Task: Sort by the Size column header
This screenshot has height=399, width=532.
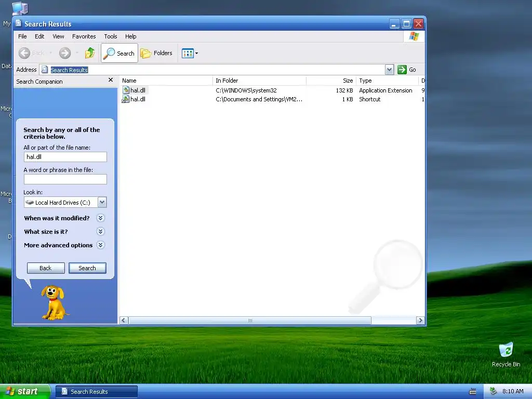Action: tap(331, 81)
